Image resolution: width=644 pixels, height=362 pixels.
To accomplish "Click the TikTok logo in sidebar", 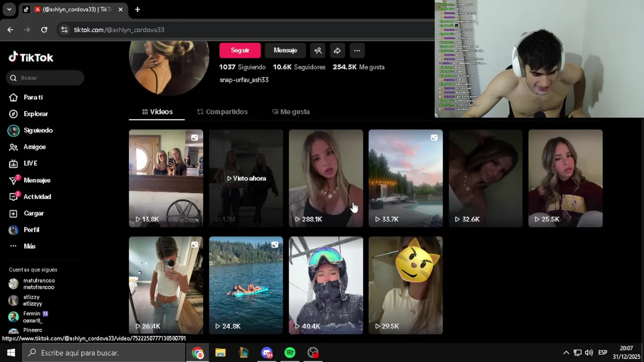I will tap(31, 57).
